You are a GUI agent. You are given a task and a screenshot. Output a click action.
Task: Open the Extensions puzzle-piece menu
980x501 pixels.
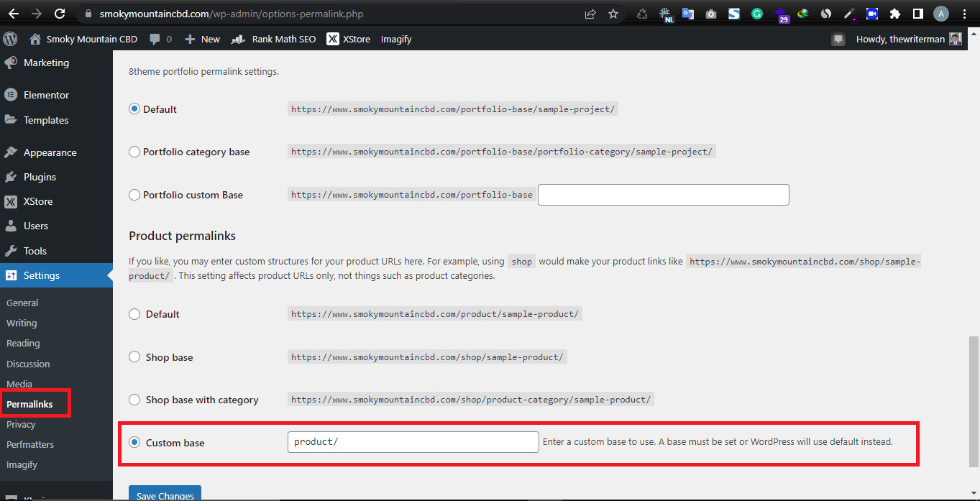[x=895, y=14]
